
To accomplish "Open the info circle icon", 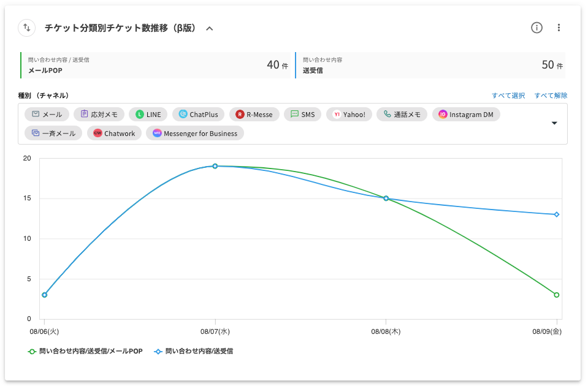I will click(x=536, y=28).
